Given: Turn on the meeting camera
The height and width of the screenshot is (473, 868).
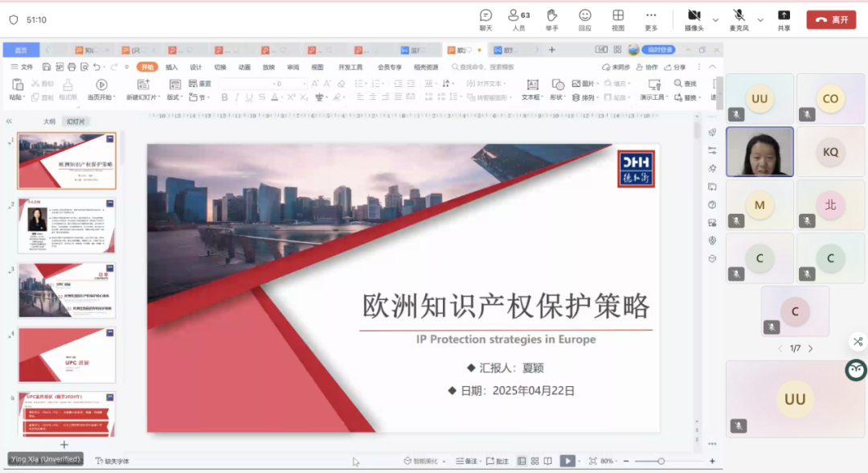Looking at the screenshot, I should [694, 18].
